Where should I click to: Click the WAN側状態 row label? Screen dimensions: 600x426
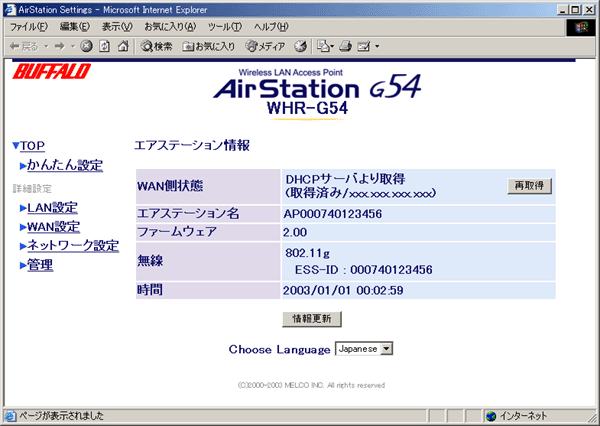[170, 186]
